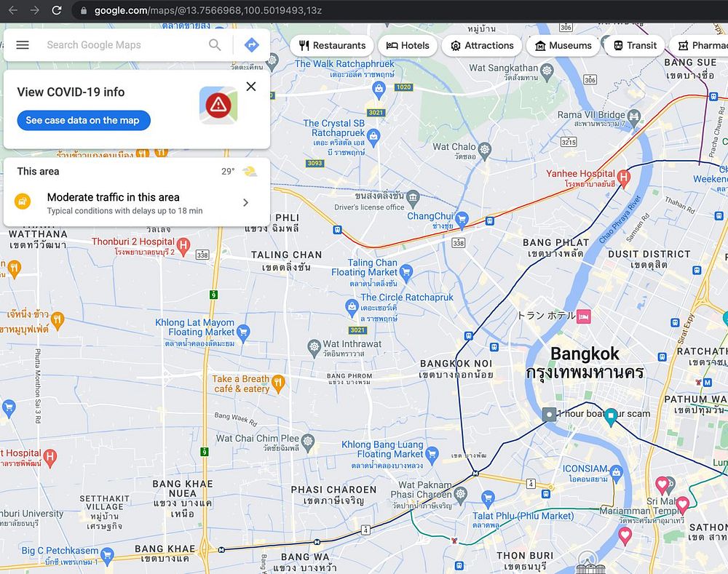Click the yellow traffic car icon
This screenshot has height=574, width=728.
[x=22, y=202]
